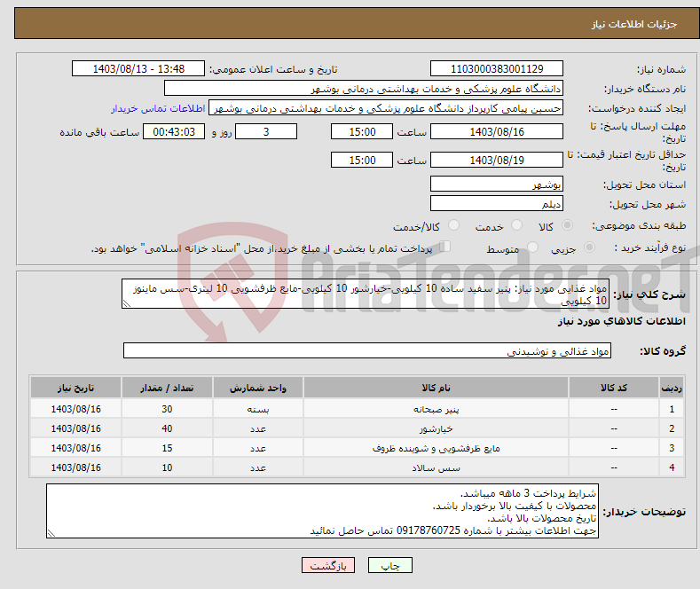Click the buyer notes textarea
This screenshot has height=589, width=700.
(322, 511)
